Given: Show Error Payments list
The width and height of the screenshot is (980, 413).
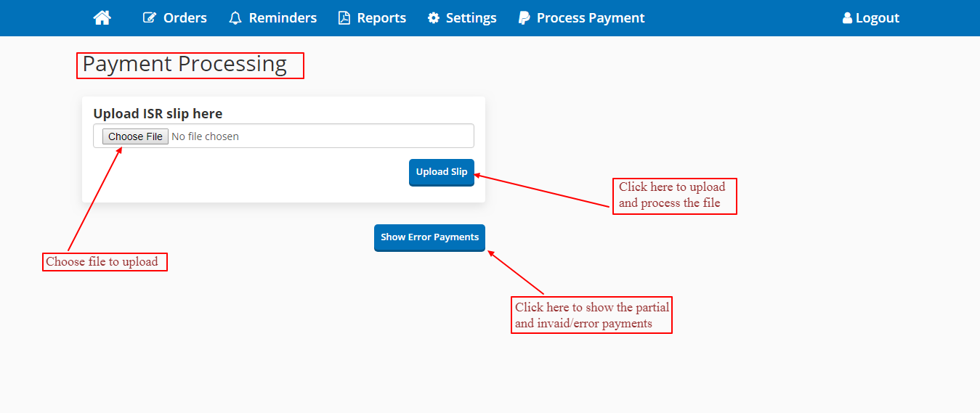Looking at the screenshot, I should 429,237.
